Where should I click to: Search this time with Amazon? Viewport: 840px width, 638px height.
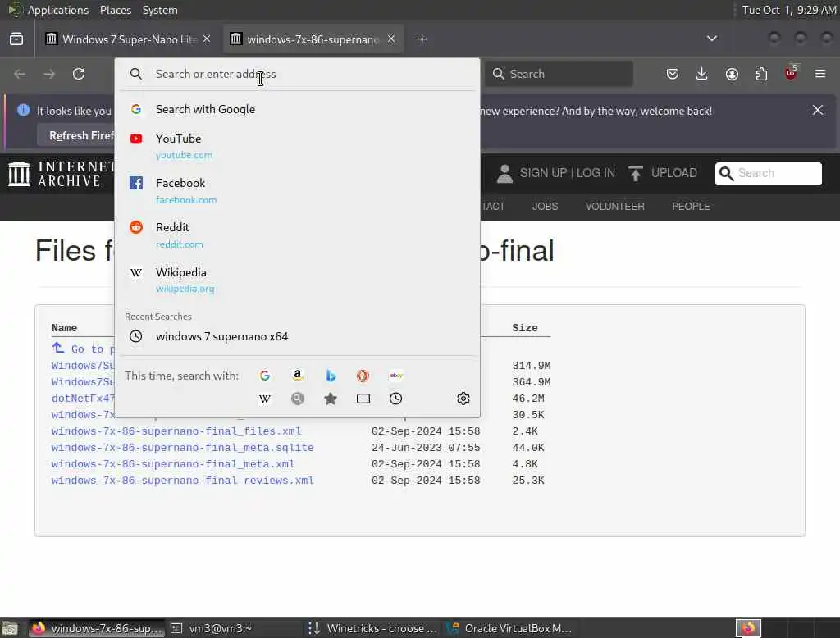click(x=298, y=376)
